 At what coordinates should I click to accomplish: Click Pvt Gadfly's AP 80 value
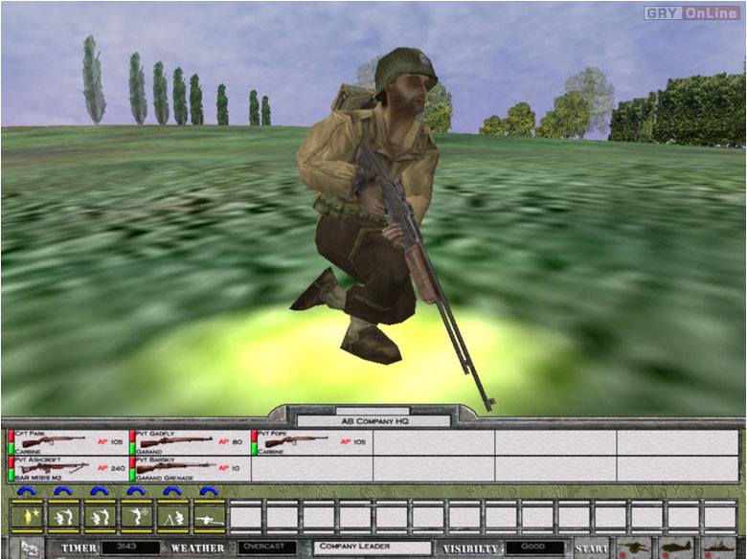(x=231, y=442)
